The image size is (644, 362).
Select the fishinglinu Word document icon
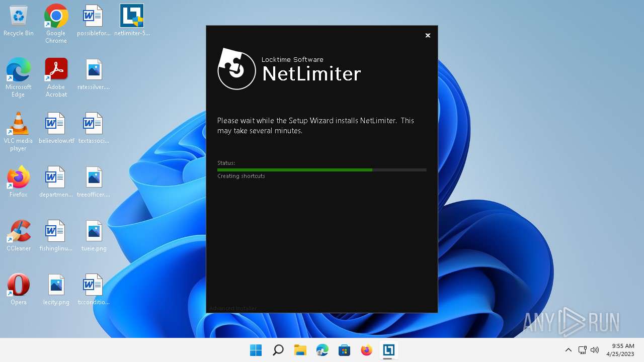[x=56, y=236]
